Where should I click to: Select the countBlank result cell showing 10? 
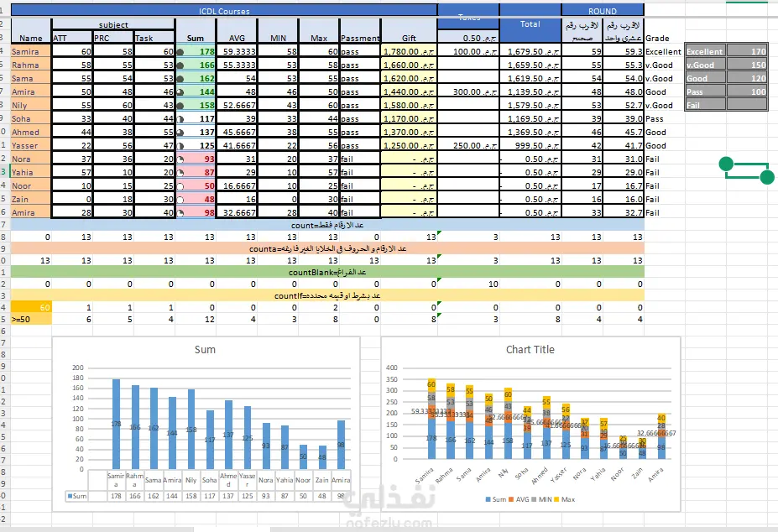(468, 284)
